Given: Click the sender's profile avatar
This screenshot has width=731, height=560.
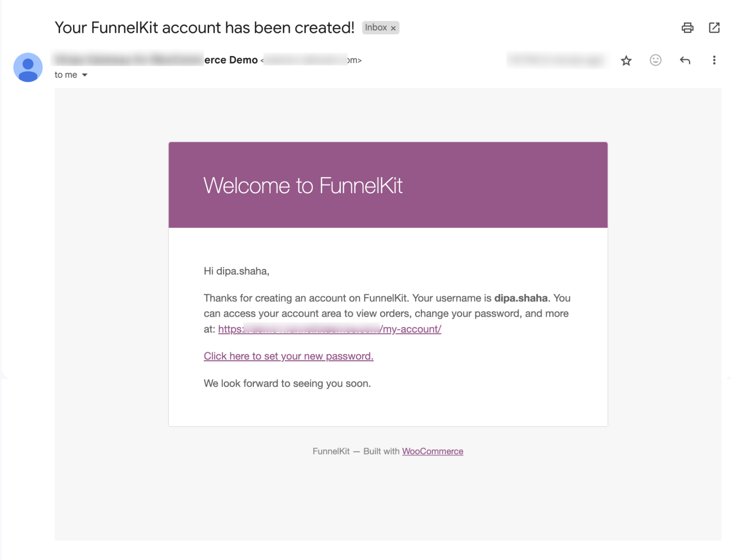Looking at the screenshot, I should pyautogui.click(x=28, y=67).
